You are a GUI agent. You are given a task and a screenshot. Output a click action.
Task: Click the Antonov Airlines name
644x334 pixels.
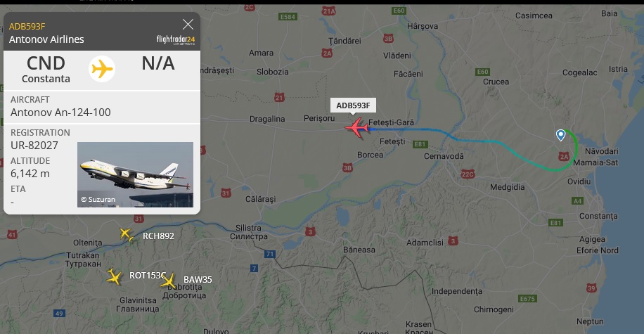click(46, 39)
